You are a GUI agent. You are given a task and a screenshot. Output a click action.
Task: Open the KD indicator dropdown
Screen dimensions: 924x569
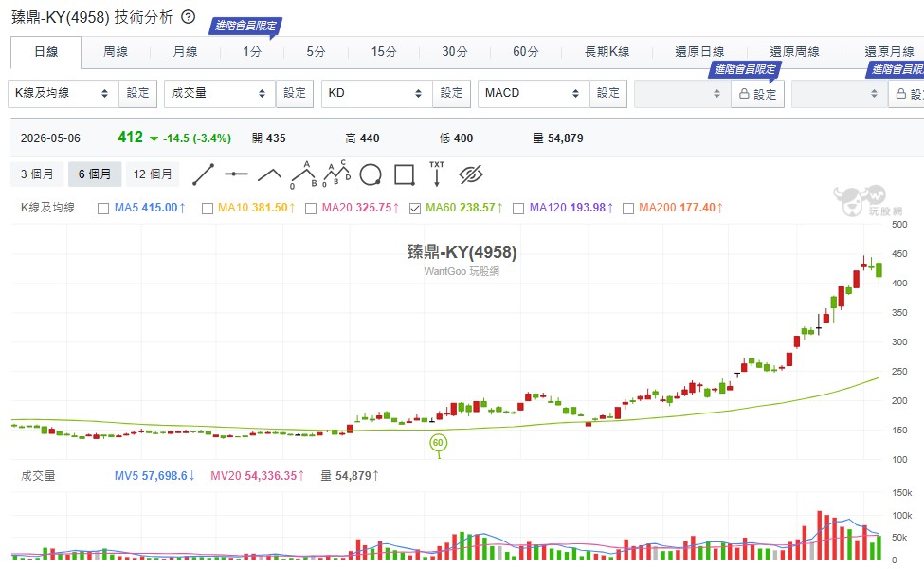pyautogui.click(x=376, y=94)
